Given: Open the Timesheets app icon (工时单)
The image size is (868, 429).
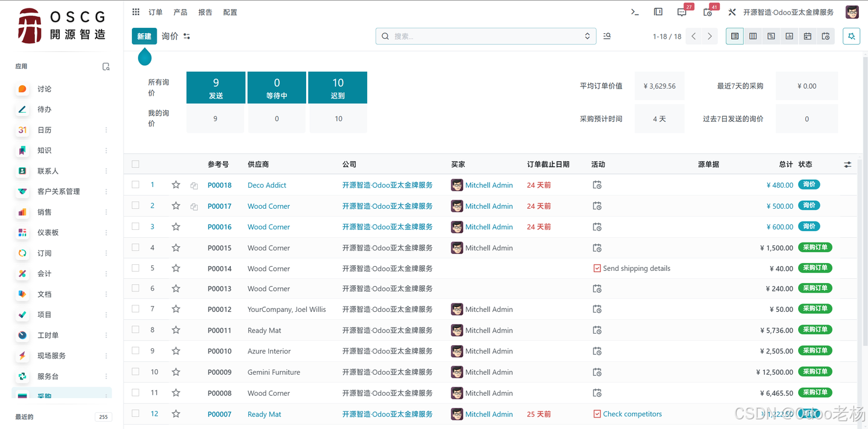Looking at the screenshot, I should point(22,335).
